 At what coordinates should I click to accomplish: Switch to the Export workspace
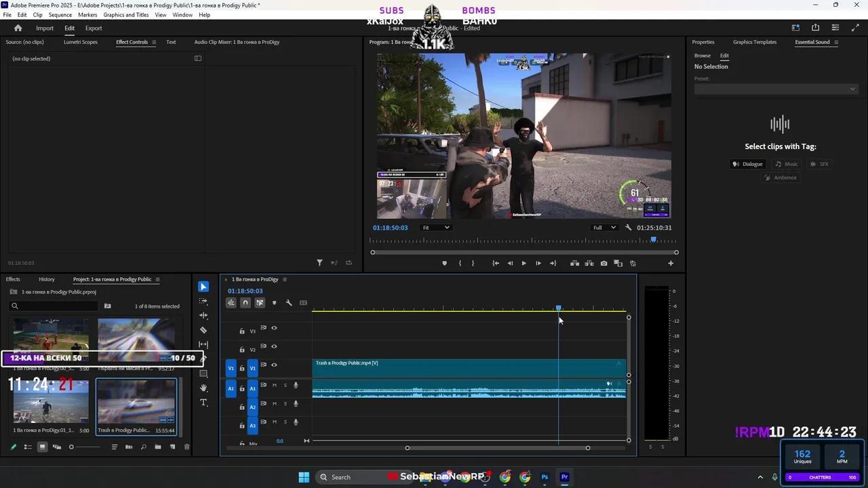tap(94, 28)
